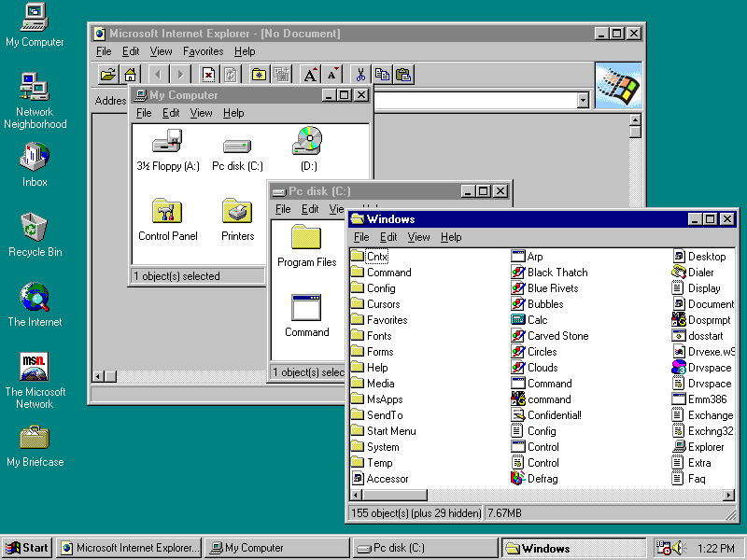Image resolution: width=747 pixels, height=560 pixels.
Task: Select the Recycle Bin desktop icon
Action: coord(35,226)
